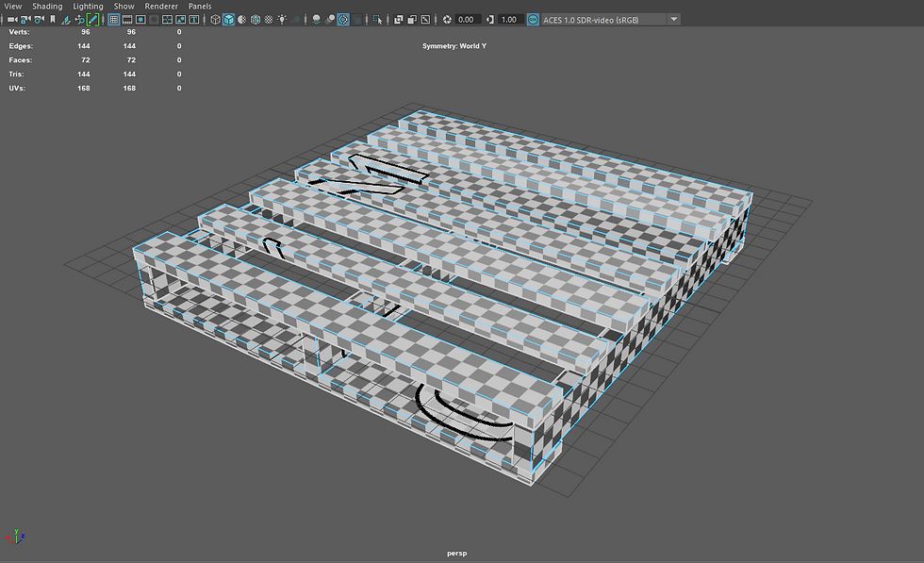The width and height of the screenshot is (924, 563).
Task: Click the Lighting menu
Action: click(88, 6)
